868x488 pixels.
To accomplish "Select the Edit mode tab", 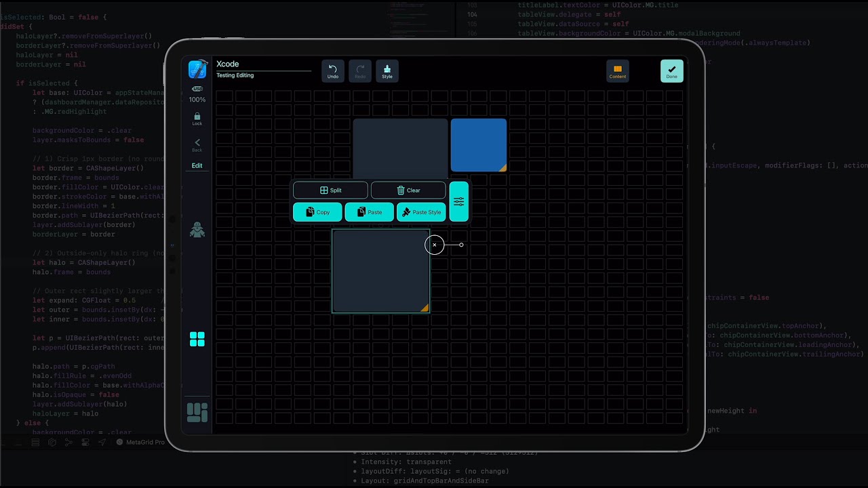I will (197, 165).
